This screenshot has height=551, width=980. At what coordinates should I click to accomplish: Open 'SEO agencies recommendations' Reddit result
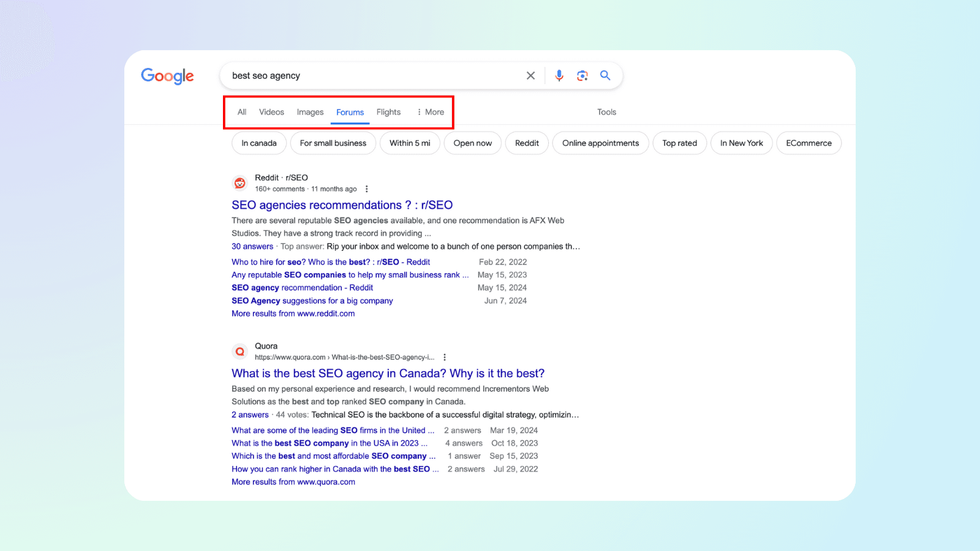[342, 205]
